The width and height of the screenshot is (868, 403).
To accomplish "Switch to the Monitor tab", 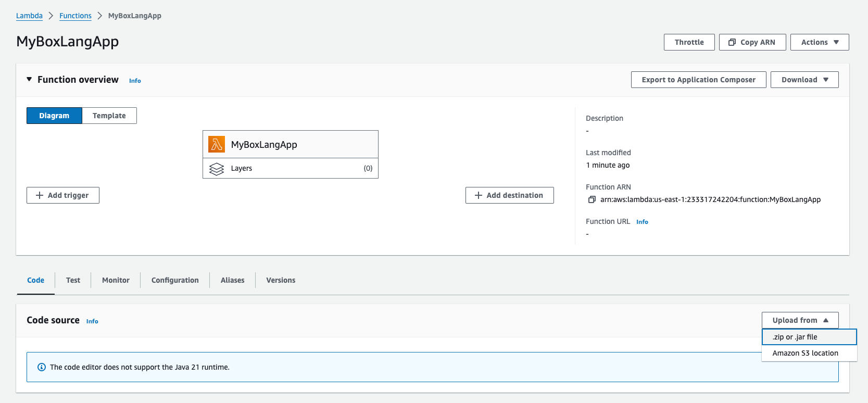I will click(116, 280).
